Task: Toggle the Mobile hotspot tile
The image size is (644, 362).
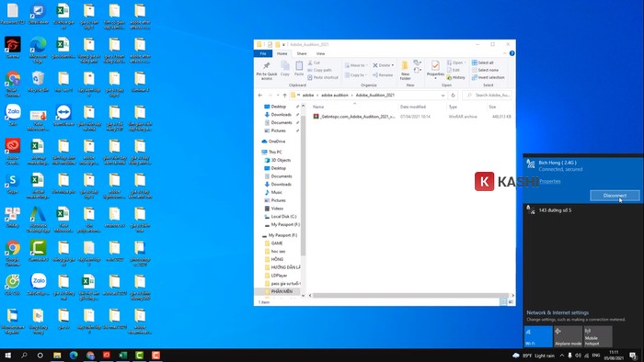Action: click(598, 336)
